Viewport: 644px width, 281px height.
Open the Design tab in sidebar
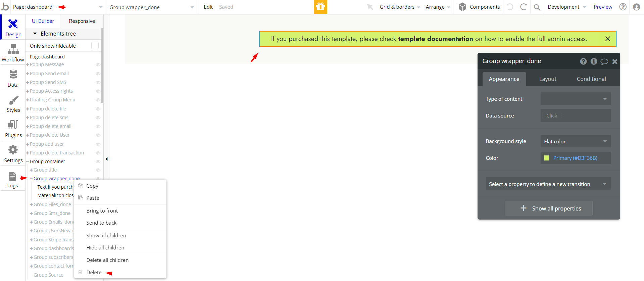click(x=13, y=27)
